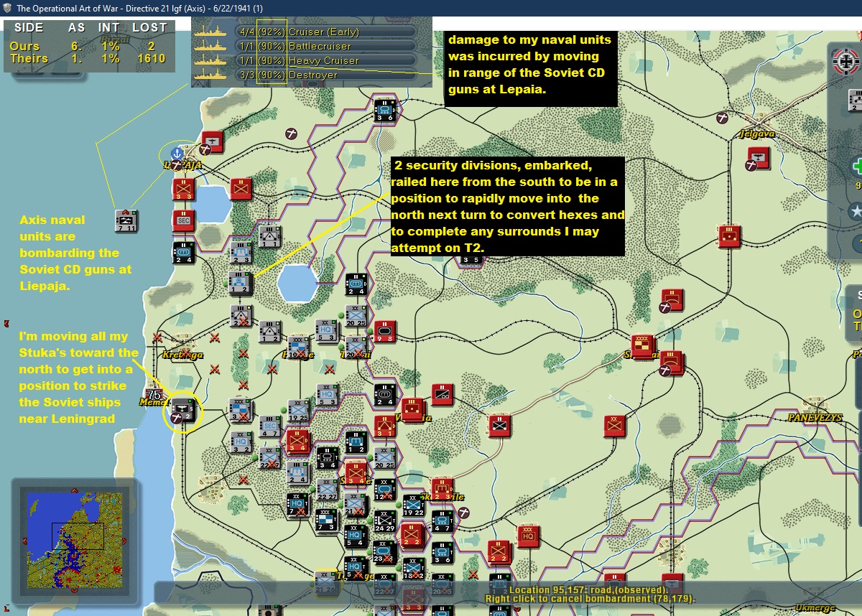Click the Jelgava city label
The image size is (862, 616).
(759, 134)
